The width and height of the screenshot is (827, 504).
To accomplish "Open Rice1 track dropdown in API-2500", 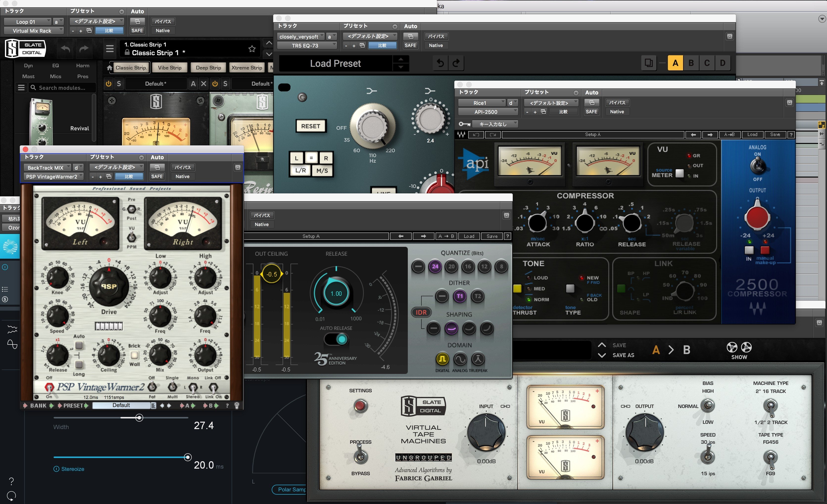I will (482, 103).
